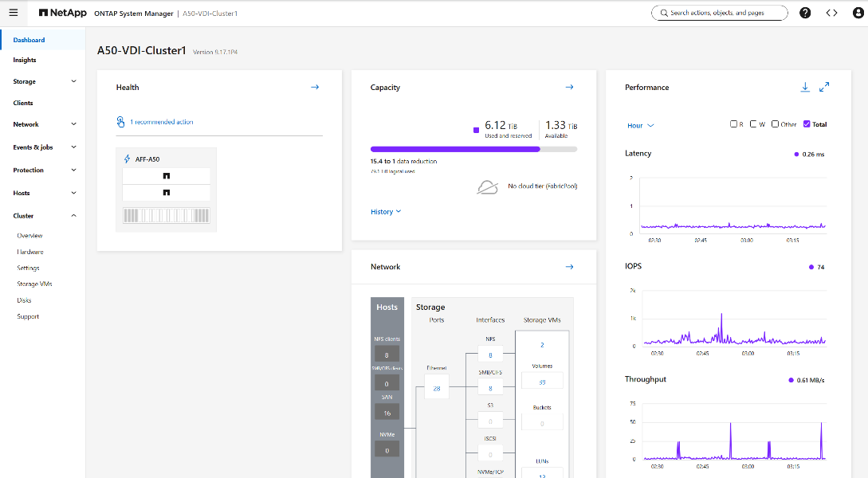
Task: Click the NVMe hosts count 0
Action: pyautogui.click(x=387, y=450)
